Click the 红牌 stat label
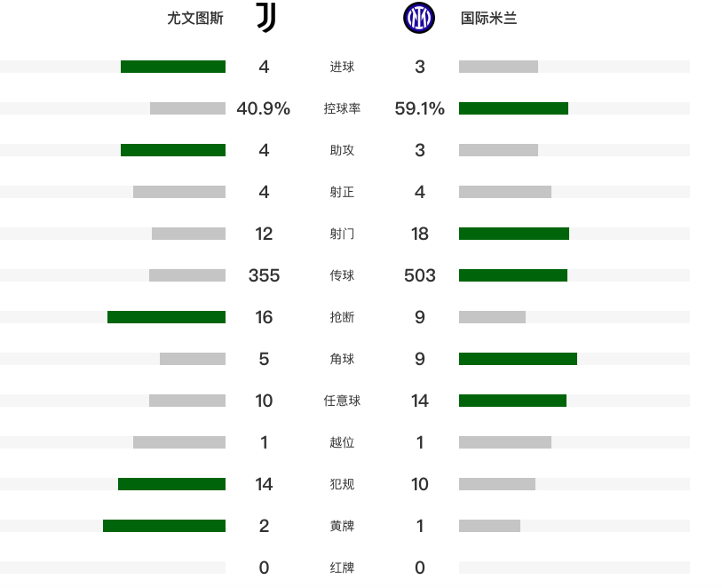The height and width of the screenshot is (588, 721). click(342, 568)
